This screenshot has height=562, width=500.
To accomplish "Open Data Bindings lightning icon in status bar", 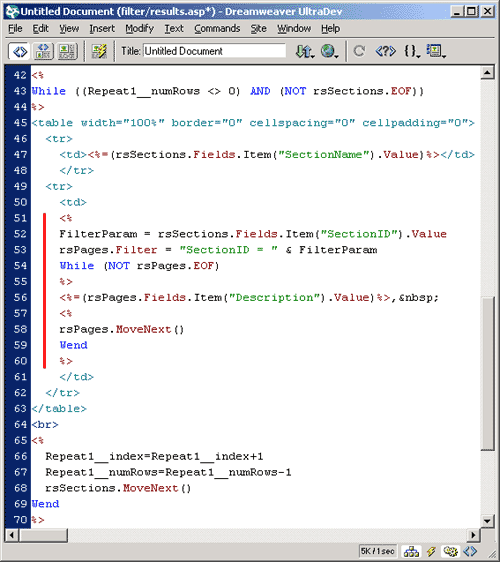I will click(431, 551).
